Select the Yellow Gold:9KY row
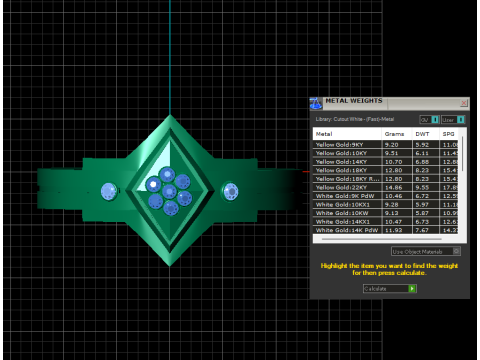480x360 pixels. click(x=386, y=145)
